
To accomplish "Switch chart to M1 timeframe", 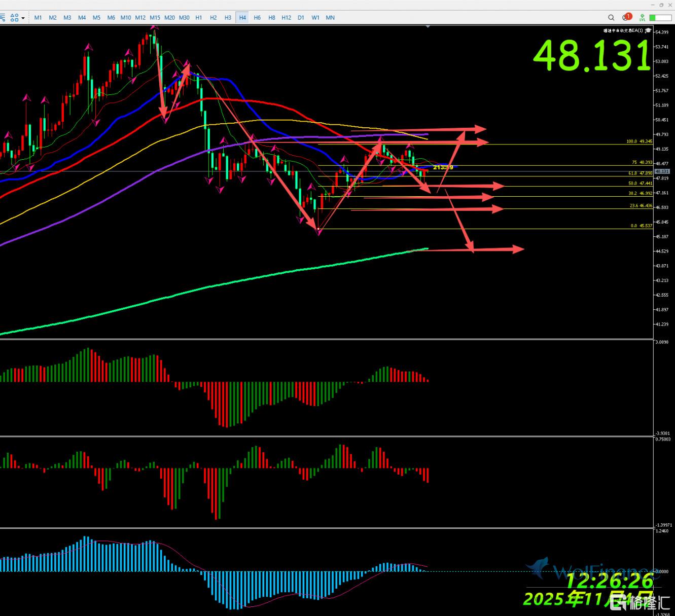I will click(38, 18).
